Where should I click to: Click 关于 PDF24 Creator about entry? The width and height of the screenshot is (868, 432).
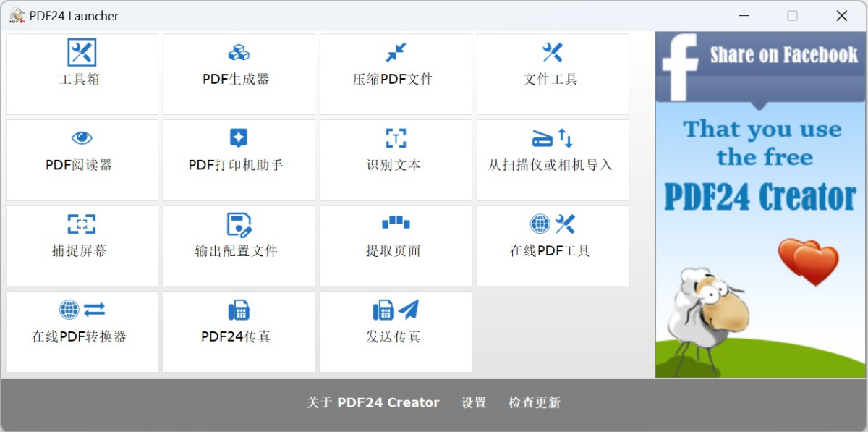coord(373,402)
